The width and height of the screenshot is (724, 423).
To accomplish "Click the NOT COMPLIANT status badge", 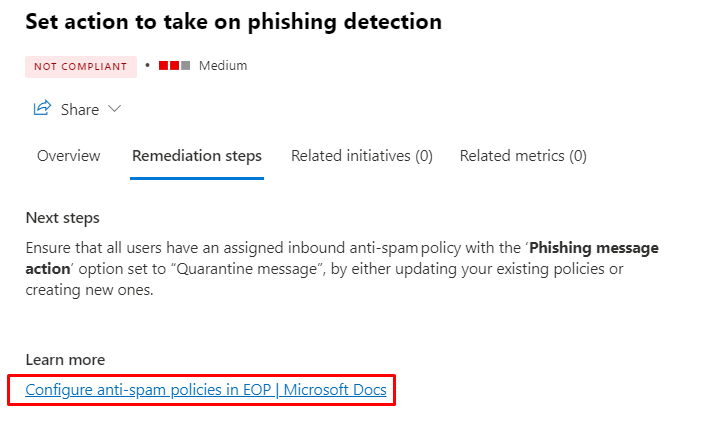I will coord(81,66).
